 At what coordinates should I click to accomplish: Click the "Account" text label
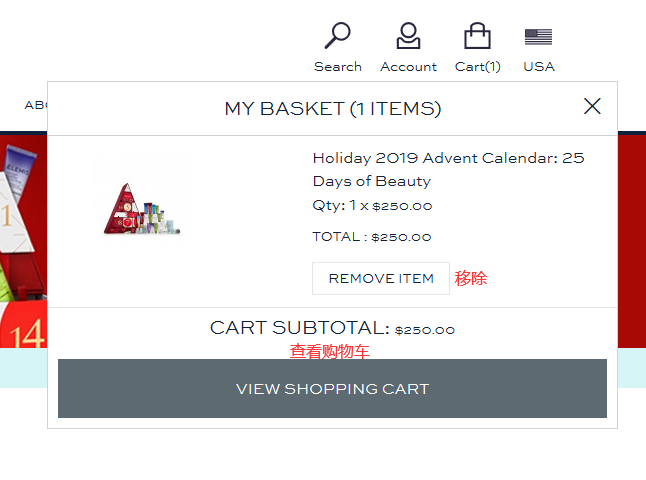[x=408, y=67]
